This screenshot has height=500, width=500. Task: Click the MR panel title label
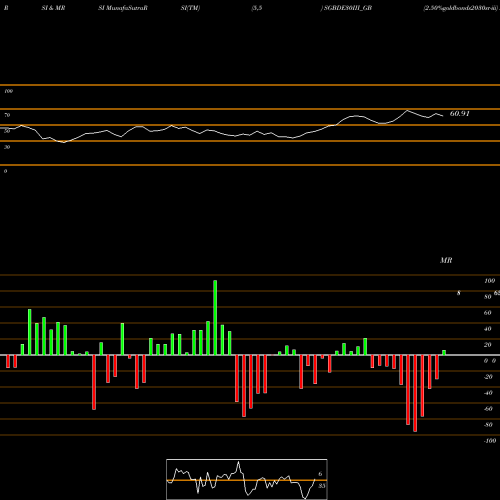click(x=446, y=260)
